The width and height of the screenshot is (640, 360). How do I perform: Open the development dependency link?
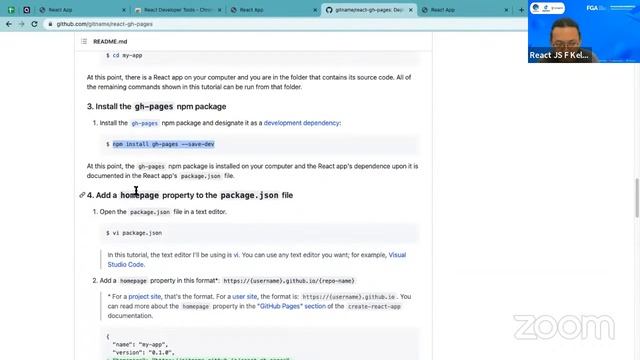301,123
